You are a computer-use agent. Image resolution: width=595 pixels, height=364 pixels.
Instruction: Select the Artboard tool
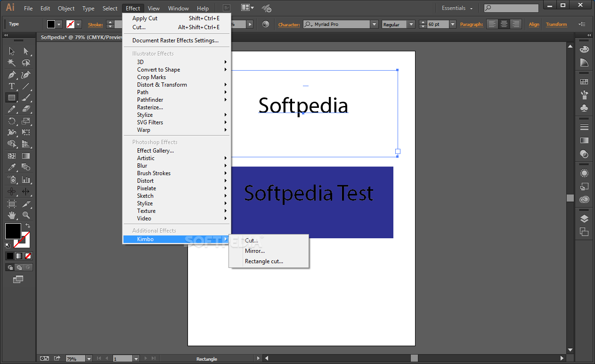click(x=12, y=204)
